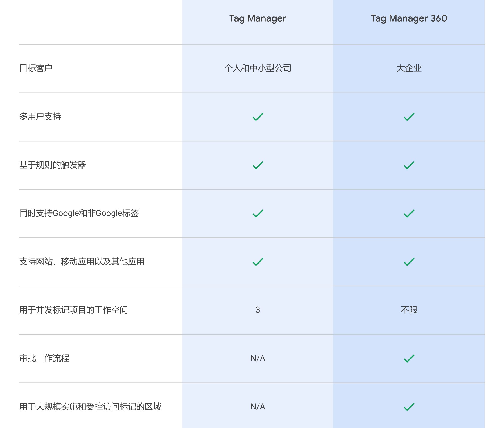Click the Tag Manager checkmark for 基于规则的触发器
504x428 pixels.
[258, 165]
